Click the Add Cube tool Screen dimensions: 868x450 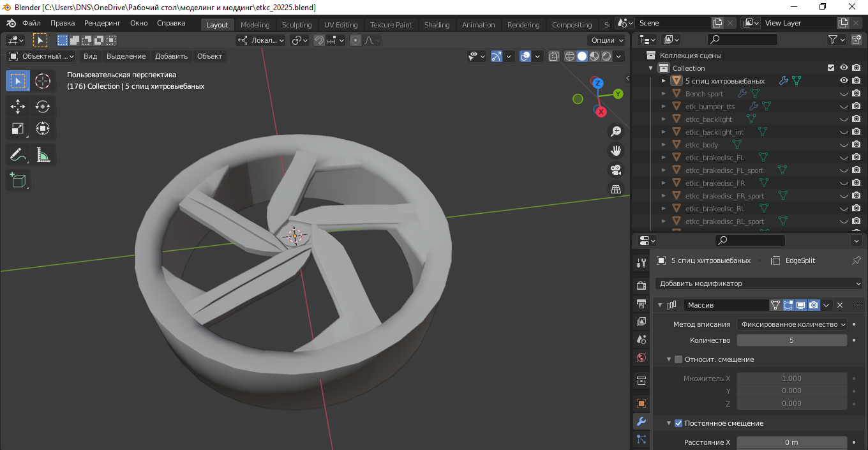(x=18, y=180)
